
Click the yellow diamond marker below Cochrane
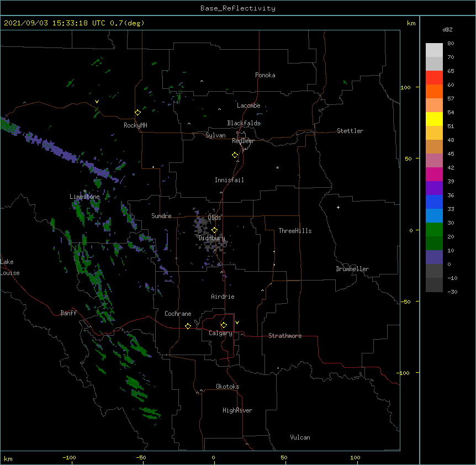click(x=188, y=326)
